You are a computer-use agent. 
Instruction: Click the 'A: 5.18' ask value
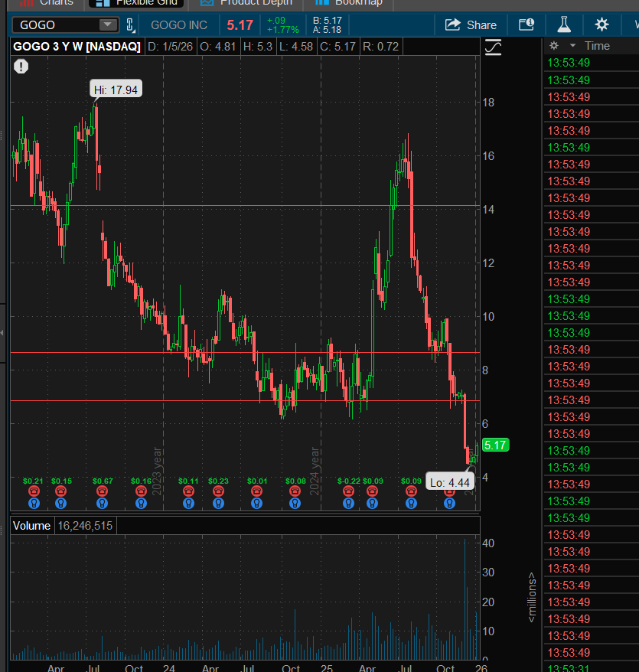click(327, 30)
